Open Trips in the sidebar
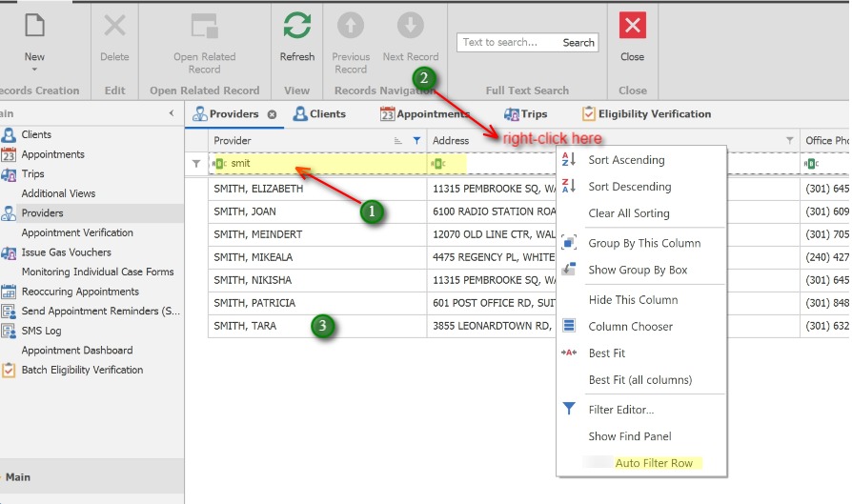Viewport: 852px width, 504px height. pyautogui.click(x=32, y=174)
